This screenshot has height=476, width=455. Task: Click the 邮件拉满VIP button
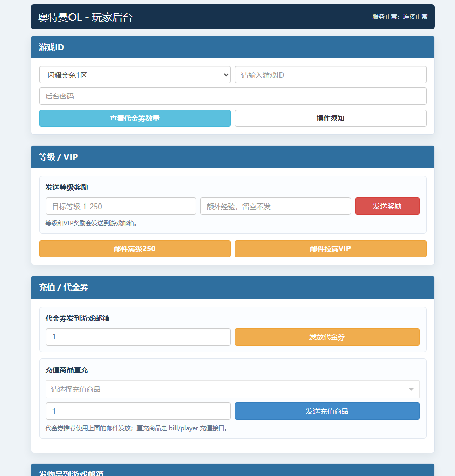[331, 249]
